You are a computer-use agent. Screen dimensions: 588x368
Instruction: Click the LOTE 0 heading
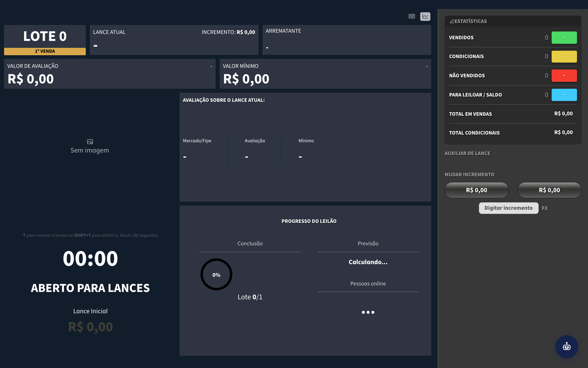click(45, 36)
